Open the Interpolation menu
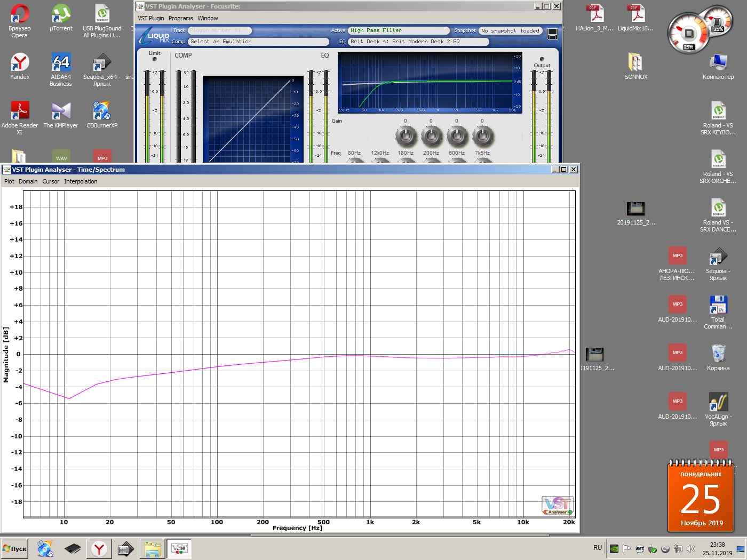Image resolution: width=747 pixels, height=560 pixels. (81, 181)
